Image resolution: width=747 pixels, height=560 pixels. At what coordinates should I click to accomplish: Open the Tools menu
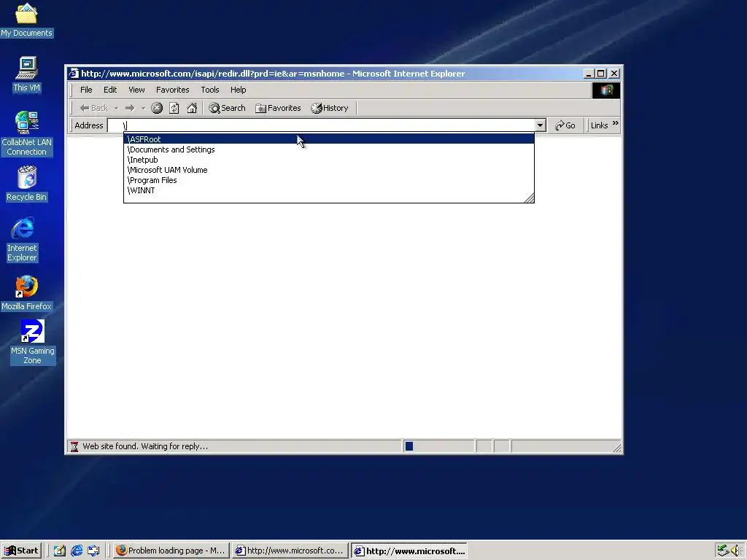coord(210,90)
